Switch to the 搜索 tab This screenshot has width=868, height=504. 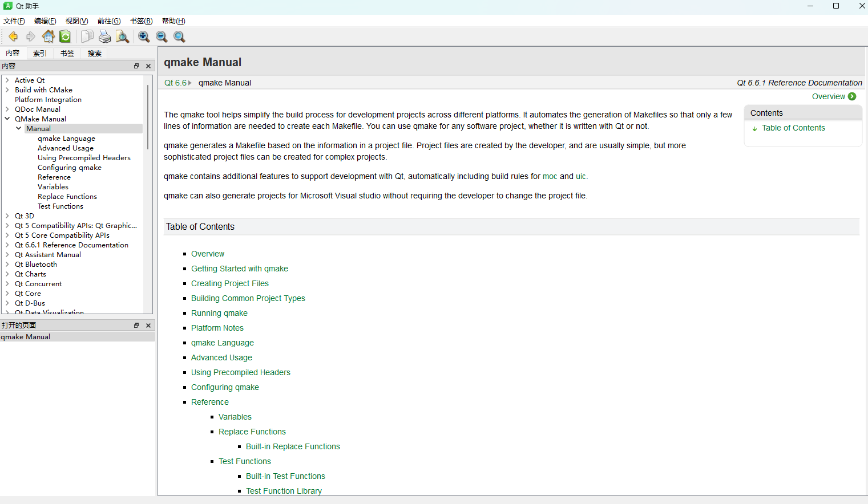point(95,54)
